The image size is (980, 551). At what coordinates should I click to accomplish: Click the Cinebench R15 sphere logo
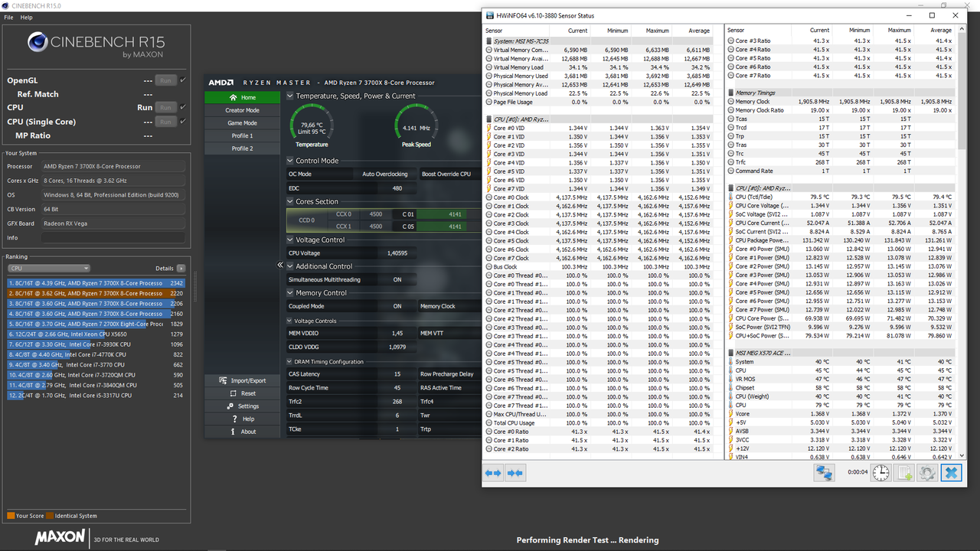38,43
